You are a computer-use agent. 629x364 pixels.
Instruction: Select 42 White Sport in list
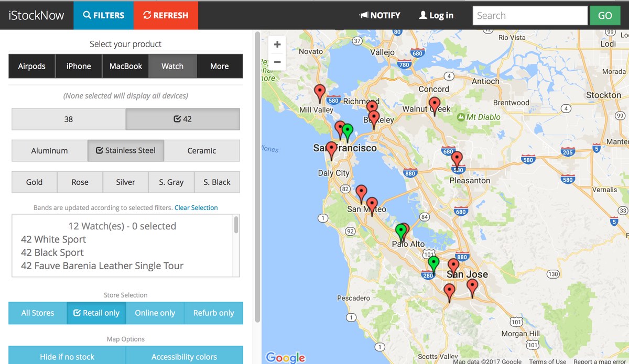[53, 239]
